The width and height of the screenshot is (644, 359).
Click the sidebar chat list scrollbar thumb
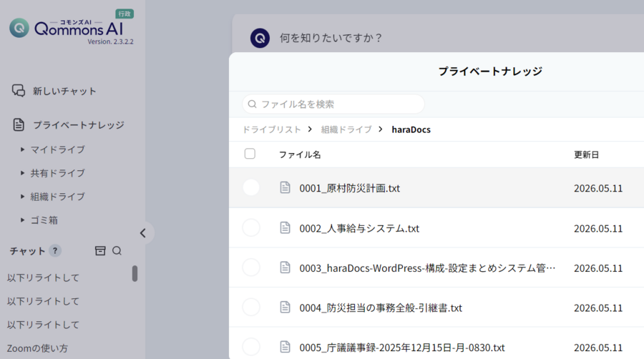(x=135, y=273)
